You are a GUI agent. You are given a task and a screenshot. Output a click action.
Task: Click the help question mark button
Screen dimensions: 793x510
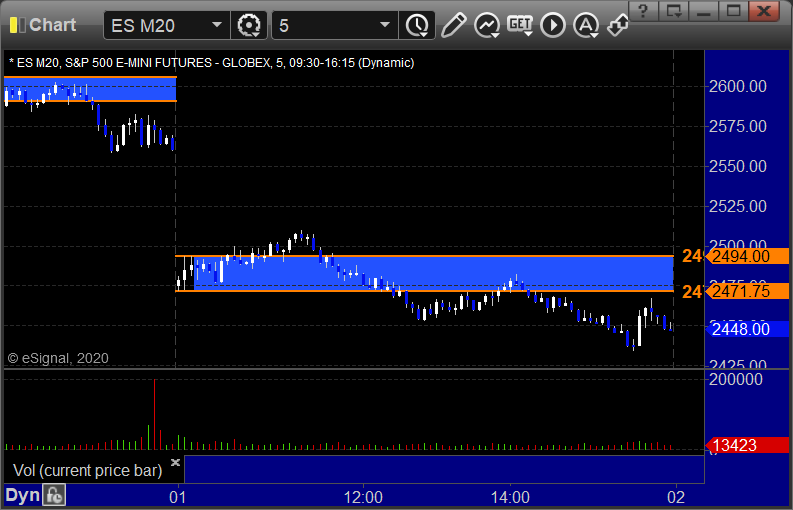tap(643, 11)
